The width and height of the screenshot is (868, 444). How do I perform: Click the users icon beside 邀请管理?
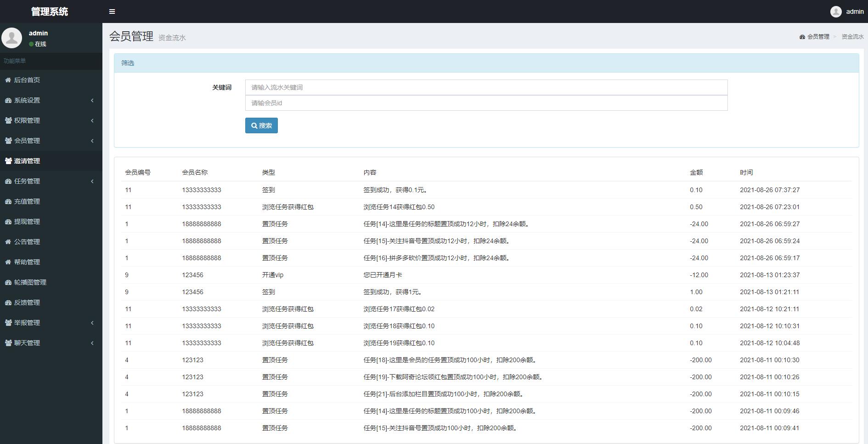click(8, 161)
